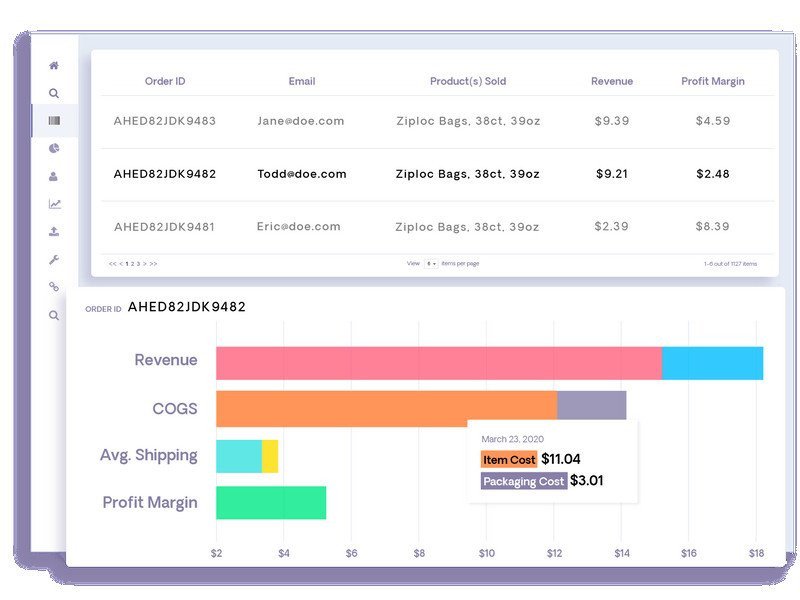Open the items per page dropdown

(x=431, y=263)
